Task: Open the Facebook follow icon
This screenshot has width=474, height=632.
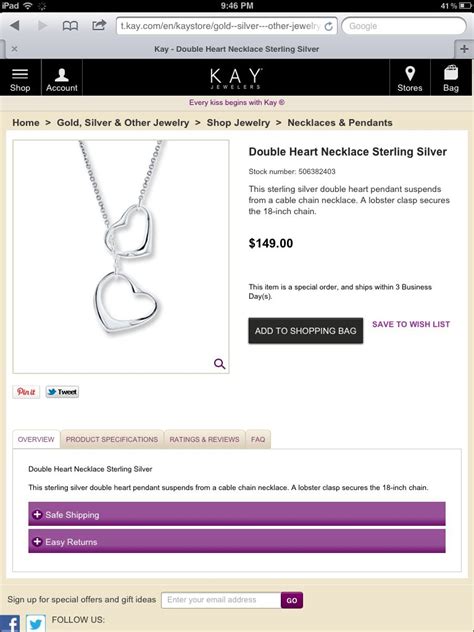Action: point(10,624)
